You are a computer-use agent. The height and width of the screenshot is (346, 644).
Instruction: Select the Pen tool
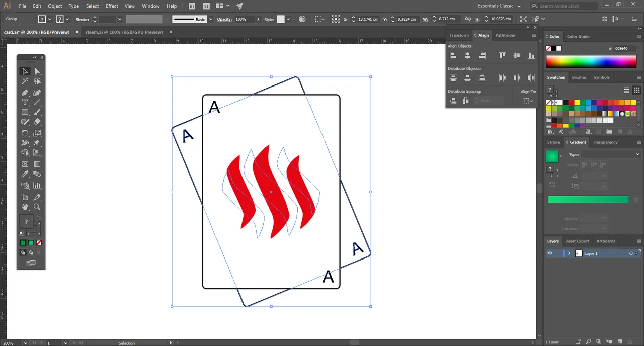point(25,93)
